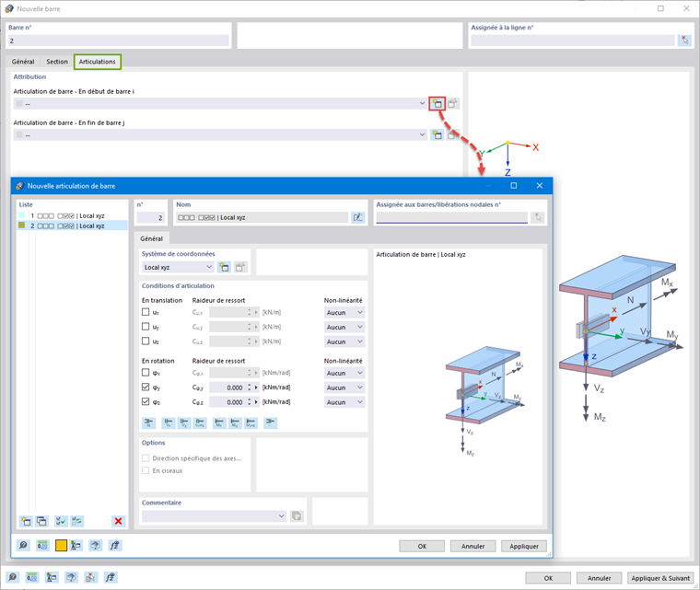Click the Cφ,y spring stiffness field
The width and height of the screenshot is (700, 590).
(227, 388)
